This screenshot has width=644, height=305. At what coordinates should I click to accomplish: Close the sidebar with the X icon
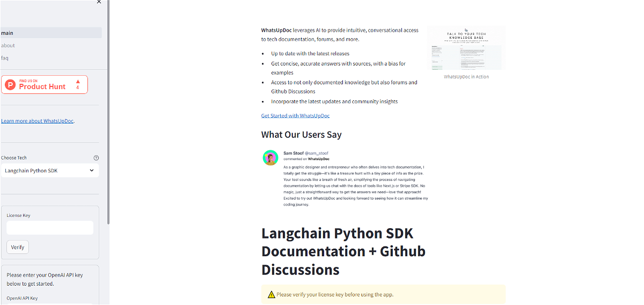click(99, 2)
